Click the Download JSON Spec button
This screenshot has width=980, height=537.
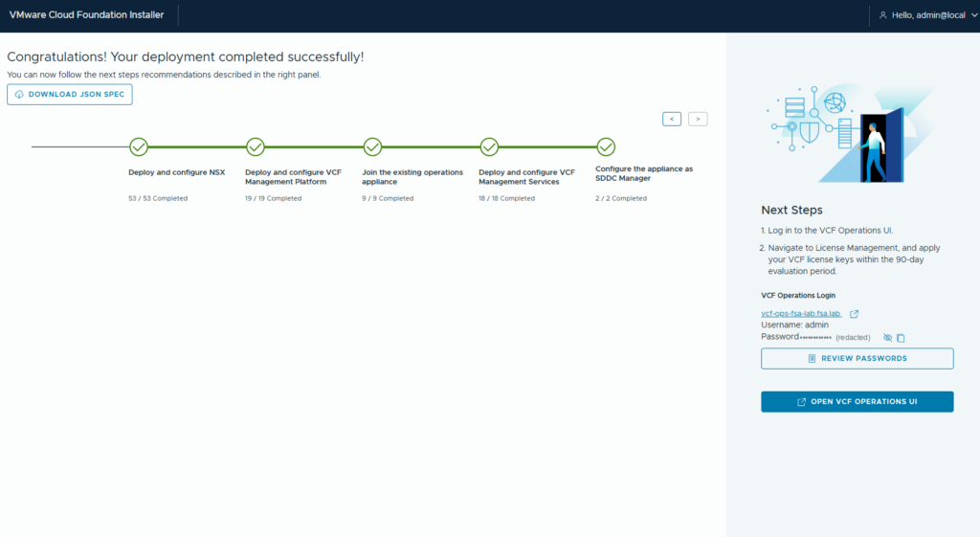(69, 95)
